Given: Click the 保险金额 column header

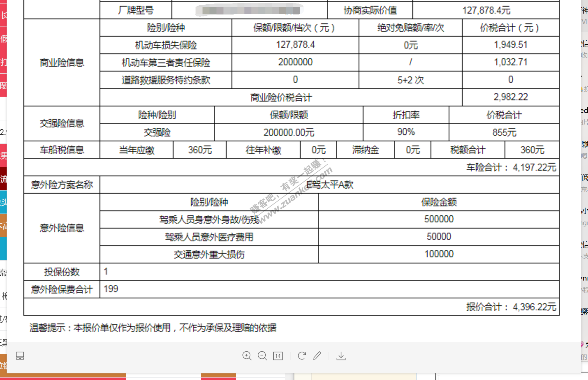Looking at the screenshot, I should click(x=439, y=202).
